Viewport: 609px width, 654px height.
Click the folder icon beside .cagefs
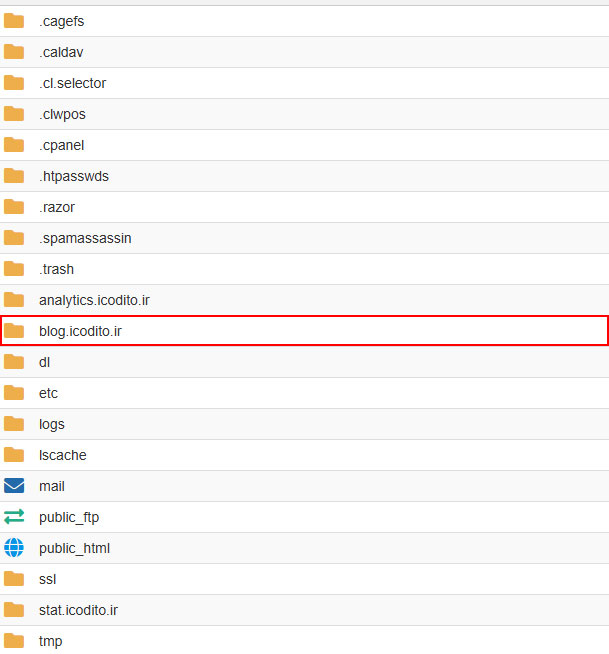[x=14, y=21]
